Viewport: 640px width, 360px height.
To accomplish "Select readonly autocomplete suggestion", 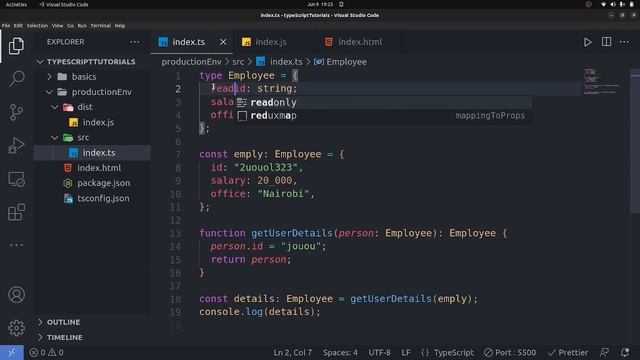I will (x=383, y=102).
